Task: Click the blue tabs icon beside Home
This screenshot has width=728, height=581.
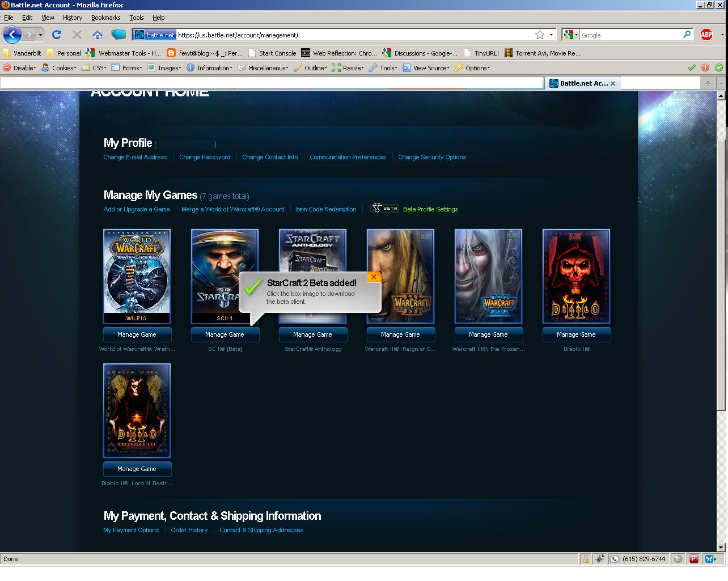Action: click(x=118, y=35)
